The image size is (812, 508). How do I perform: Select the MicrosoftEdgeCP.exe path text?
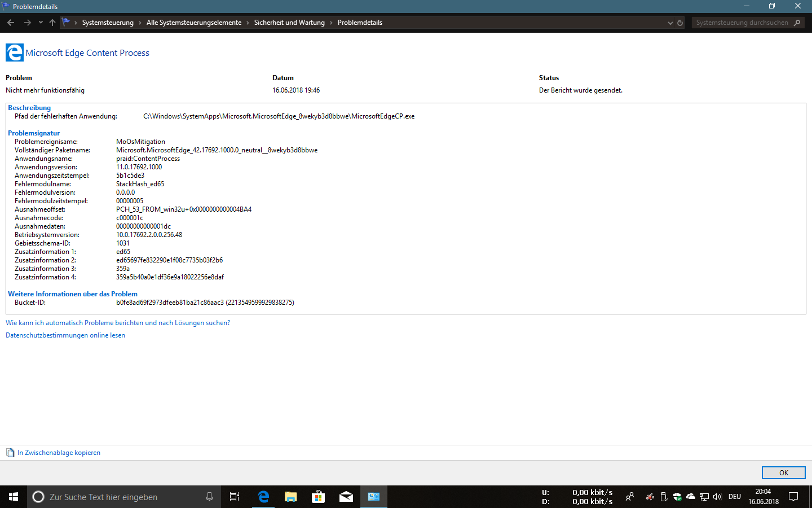279,116
